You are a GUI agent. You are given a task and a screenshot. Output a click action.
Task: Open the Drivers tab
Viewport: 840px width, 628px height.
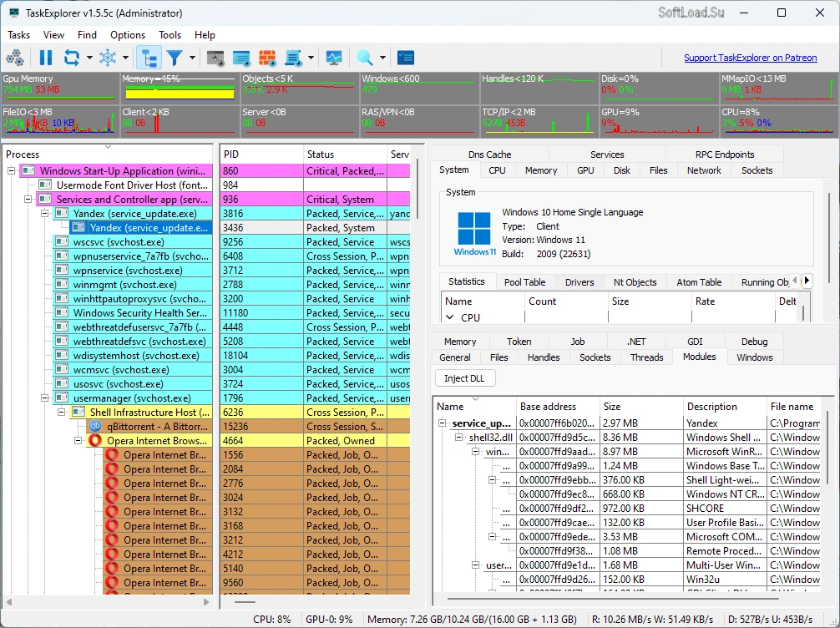579,282
